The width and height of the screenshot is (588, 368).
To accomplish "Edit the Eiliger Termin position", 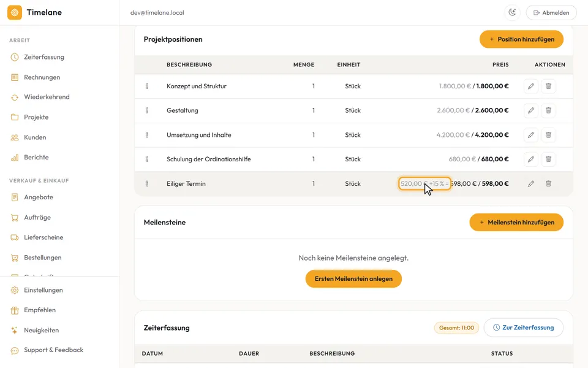I will (x=530, y=183).
